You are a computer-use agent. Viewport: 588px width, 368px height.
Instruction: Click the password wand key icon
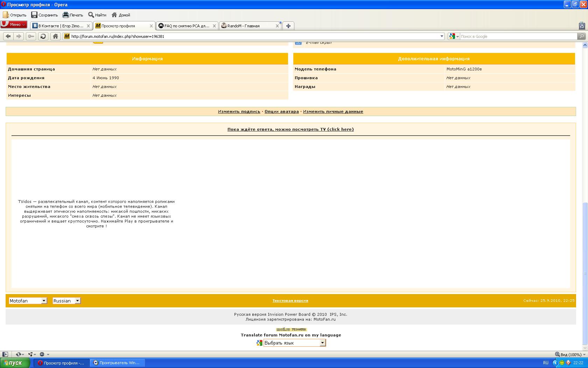point(31,36)
